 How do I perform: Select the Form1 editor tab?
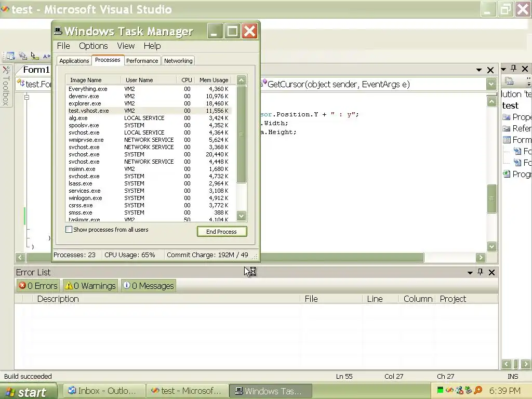(36, 70)
